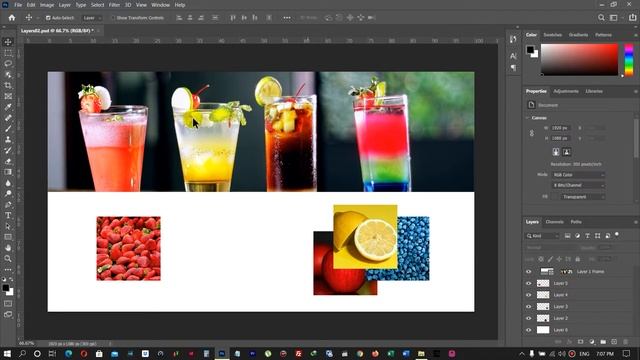Enable Show Transform Controls checkbox

pyautogui.click(x=113, y=18)
